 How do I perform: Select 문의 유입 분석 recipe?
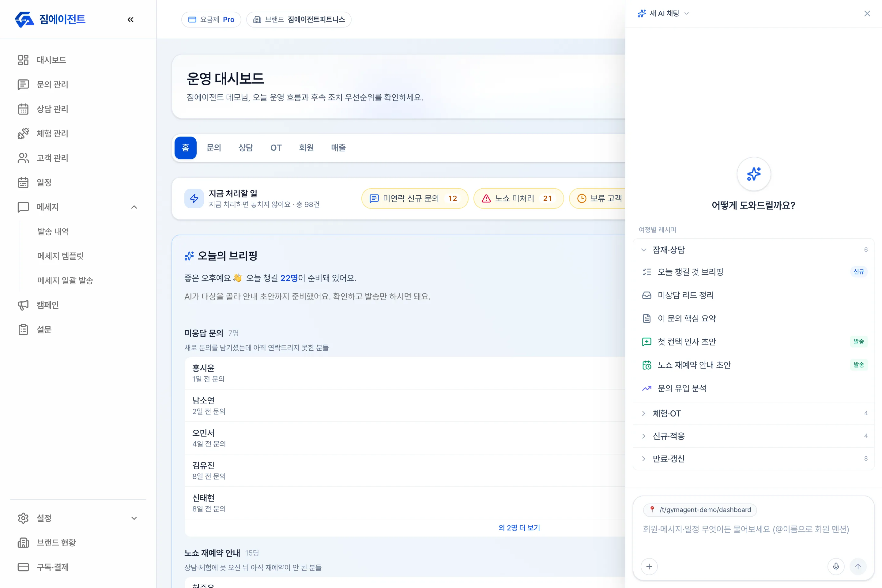[x=754, y=388]
